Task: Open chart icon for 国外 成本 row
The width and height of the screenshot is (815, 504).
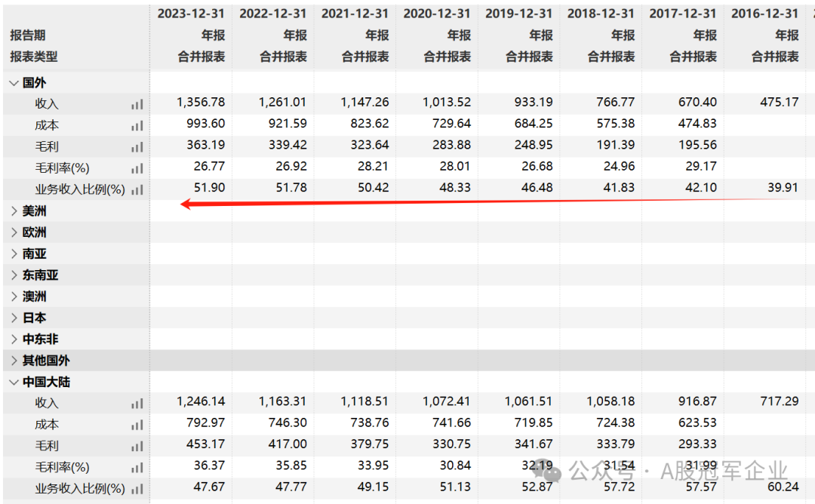Action: [x=137, y=126]
